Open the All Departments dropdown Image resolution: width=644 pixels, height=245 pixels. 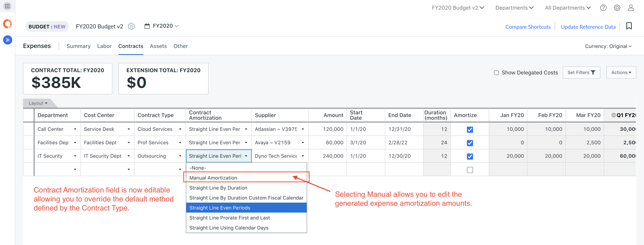coord(568,8)
